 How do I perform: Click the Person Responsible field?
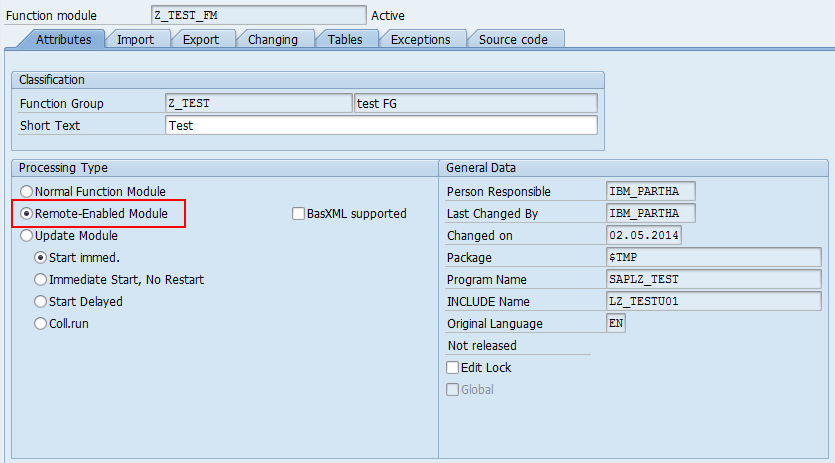[650, 191]
